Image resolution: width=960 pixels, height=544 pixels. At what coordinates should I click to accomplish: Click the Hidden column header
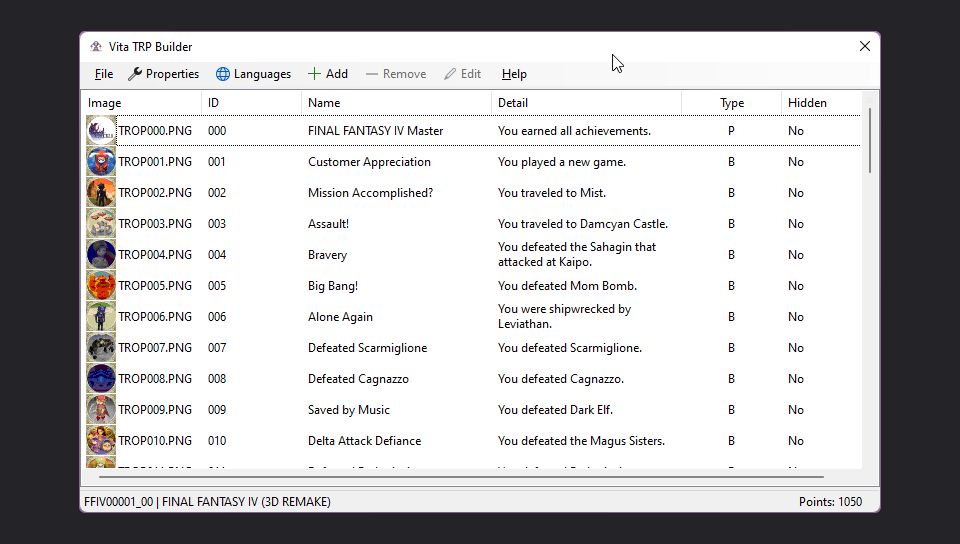pyautogui.click(x=807, y=103)
